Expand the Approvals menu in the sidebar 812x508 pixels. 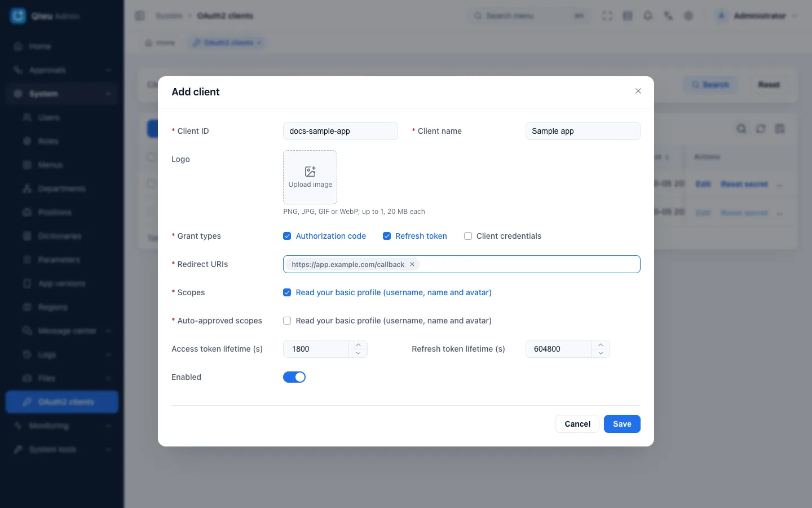pyautogui.click(x=62, y=70)
